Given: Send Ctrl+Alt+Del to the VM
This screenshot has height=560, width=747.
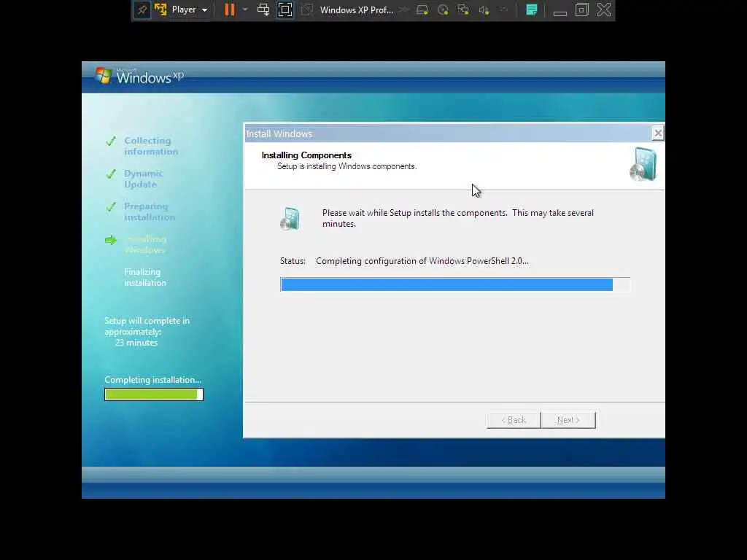Looking at the screenshot, I should pyautogui.click(x=263, y=9).
